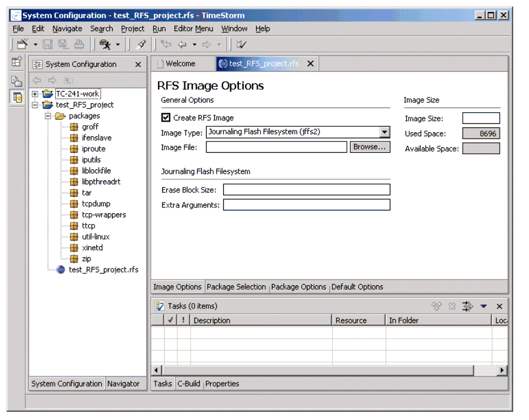Click the Erase Block Size input field
Screen dimensions: 529x420
[306, 190]
